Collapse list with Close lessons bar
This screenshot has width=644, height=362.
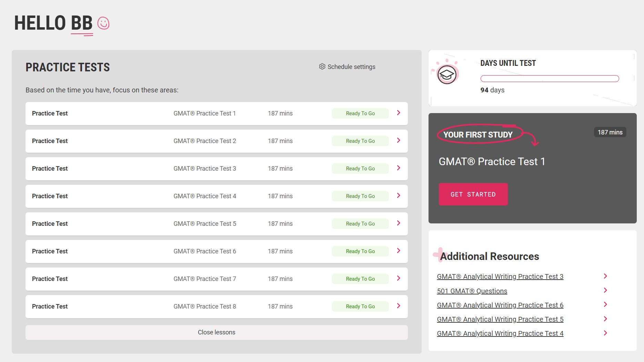click(217, 332)
